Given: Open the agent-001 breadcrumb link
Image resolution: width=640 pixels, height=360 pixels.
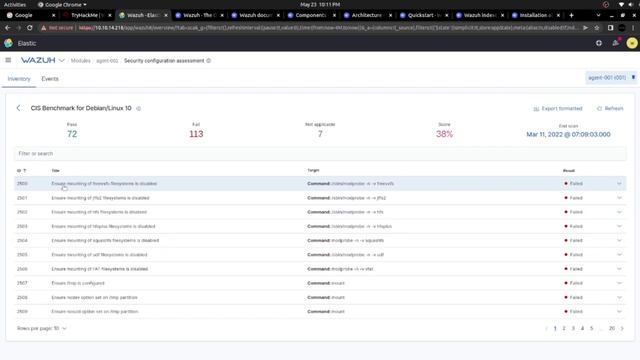Looking at the screenshot, I should (x=107, y=61).
